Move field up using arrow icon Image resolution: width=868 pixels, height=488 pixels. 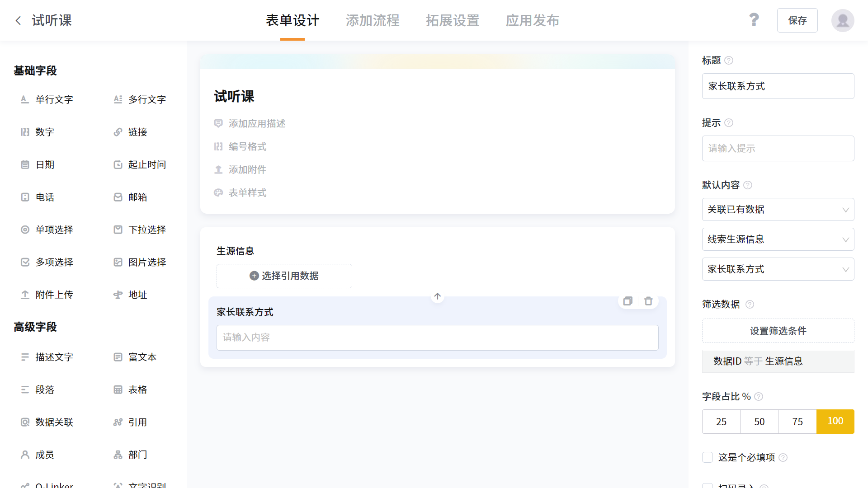(x=437, y=296)
